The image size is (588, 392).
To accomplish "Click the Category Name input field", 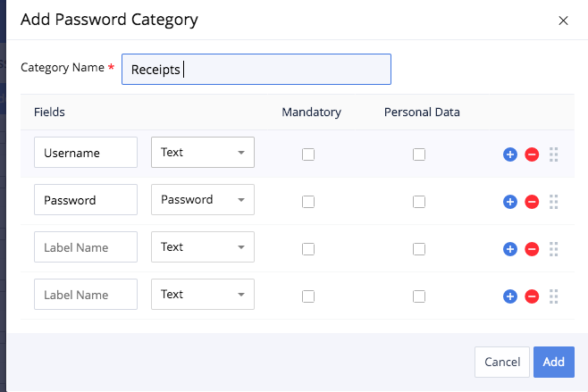I will [256, 69].
